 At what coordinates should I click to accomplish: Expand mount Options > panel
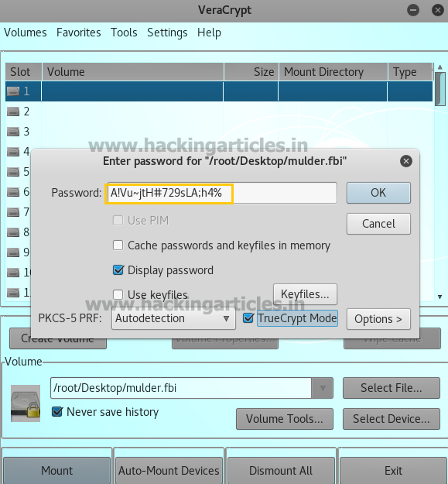(378, 319)
